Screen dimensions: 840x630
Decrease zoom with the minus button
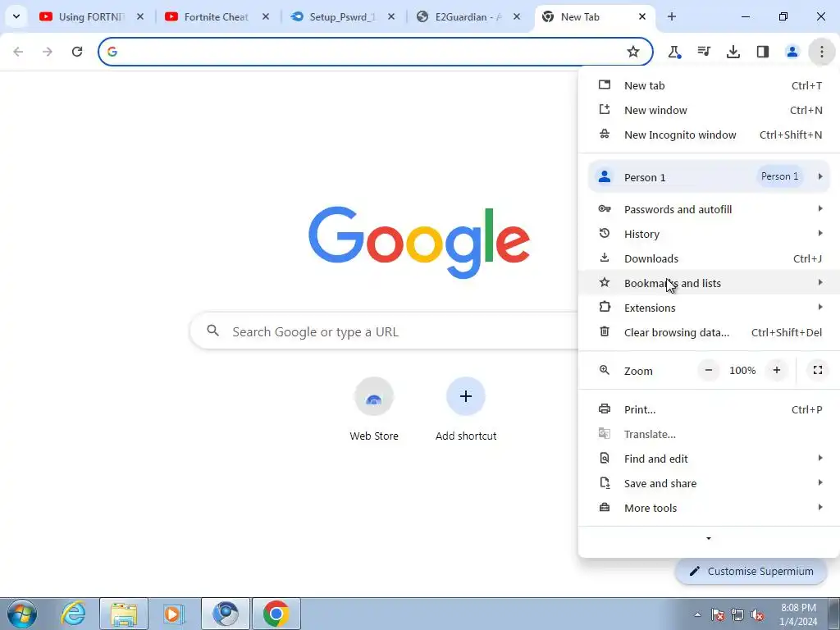click(709, 370)
